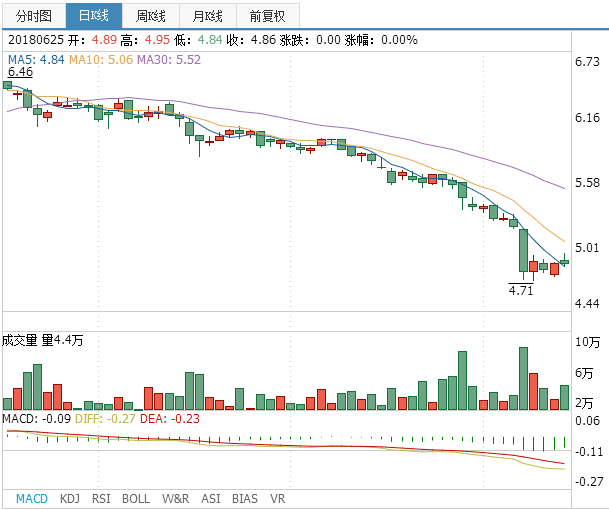Click the 4.71 low price marker

click(521, 290)
